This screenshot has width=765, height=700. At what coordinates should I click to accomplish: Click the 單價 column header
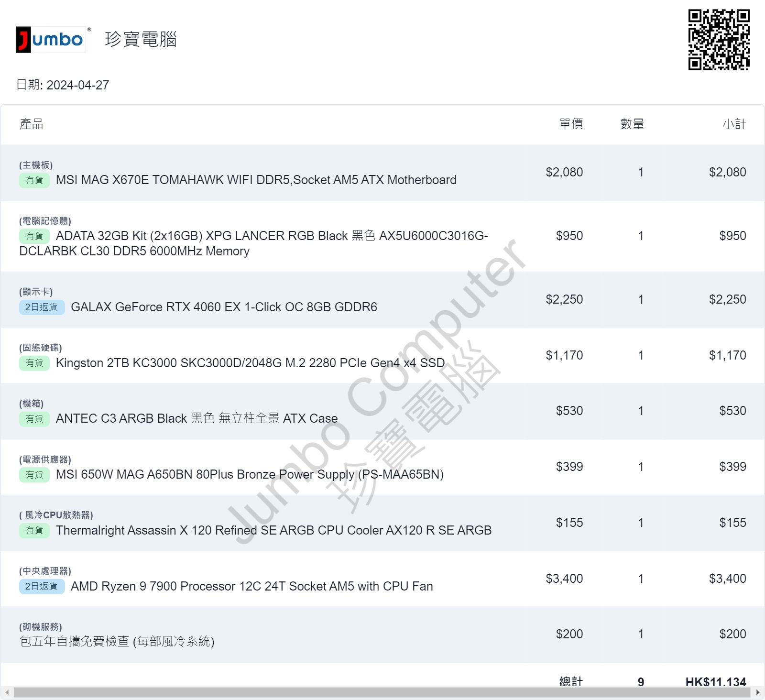click(x=571, y=124)
